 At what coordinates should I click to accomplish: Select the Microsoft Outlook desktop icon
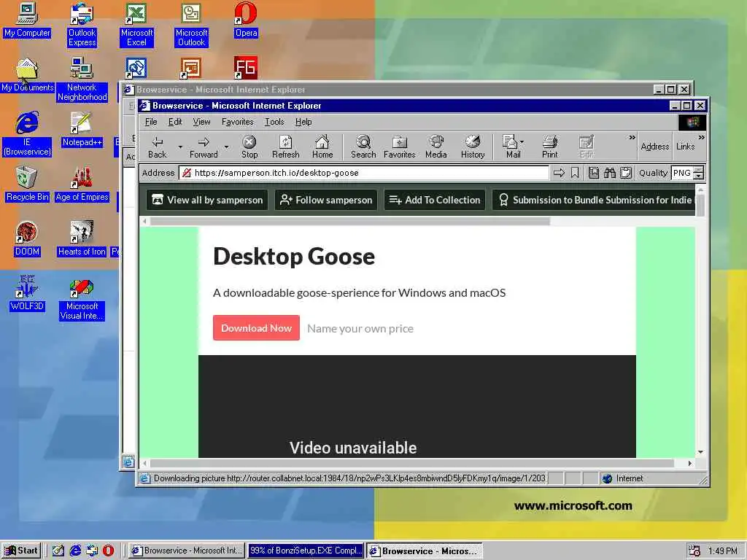[x=191, y=25]
